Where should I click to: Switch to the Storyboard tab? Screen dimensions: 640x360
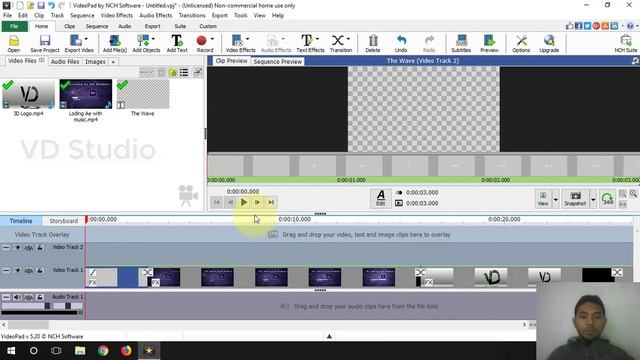point(63,221)
